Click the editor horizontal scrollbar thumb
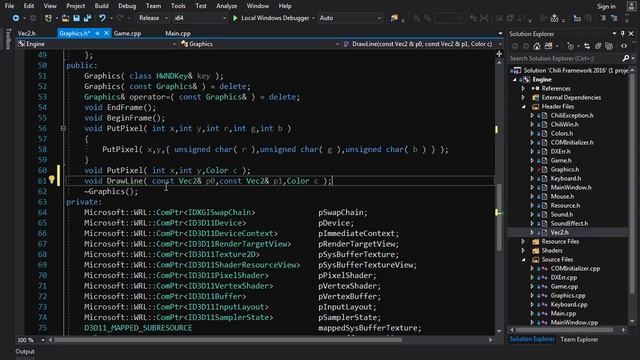This screenshot has height=360, width=640. [228, 340]
